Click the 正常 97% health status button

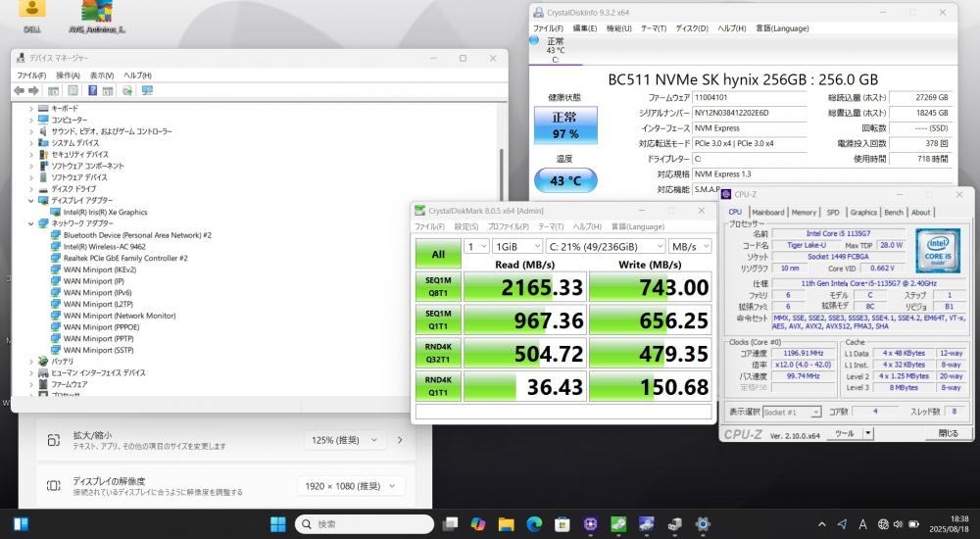click(x=565, y=125)
